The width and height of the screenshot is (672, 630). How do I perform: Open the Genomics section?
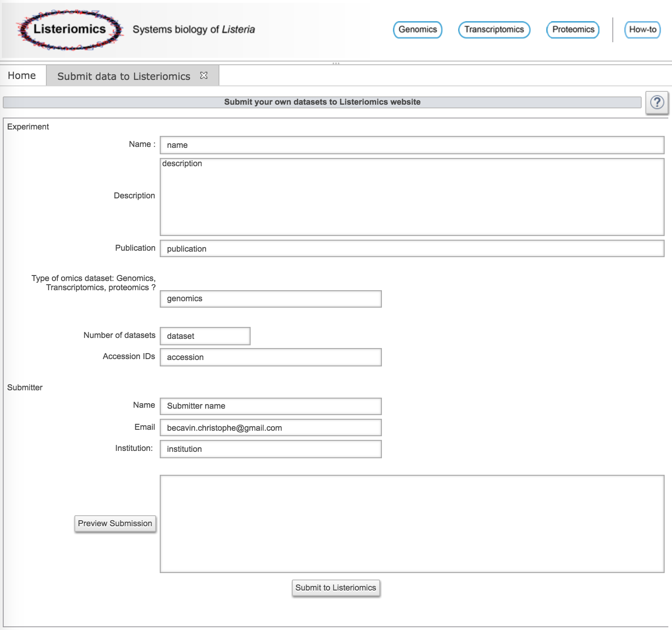(417, 30)
